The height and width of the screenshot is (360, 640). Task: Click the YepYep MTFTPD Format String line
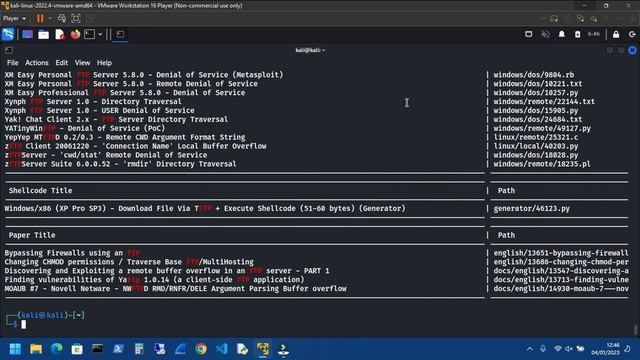tap(125, 137)
